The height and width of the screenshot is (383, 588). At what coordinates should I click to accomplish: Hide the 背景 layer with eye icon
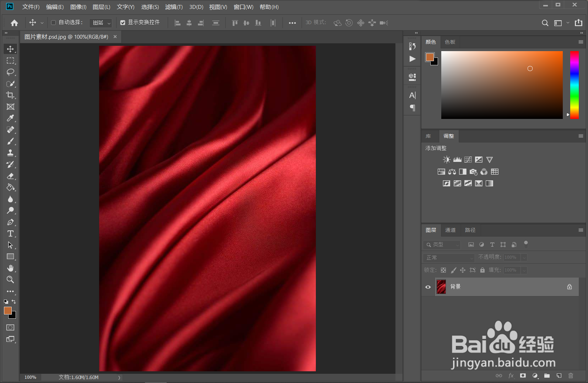(428, 287)
